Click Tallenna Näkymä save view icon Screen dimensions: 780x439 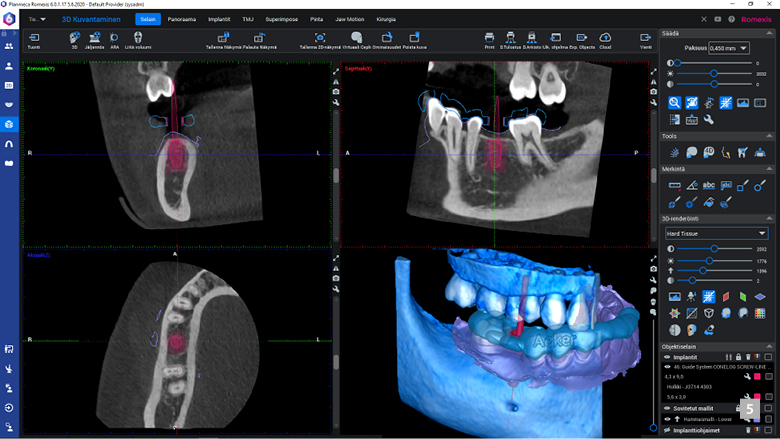pos(223,38)
